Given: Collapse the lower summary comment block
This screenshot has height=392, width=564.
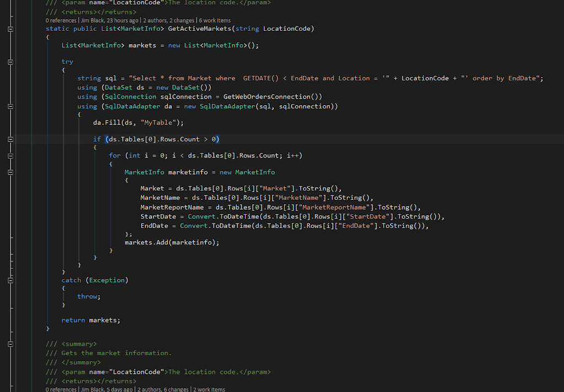Looking at the screenshot, I should tap(10, 344).
